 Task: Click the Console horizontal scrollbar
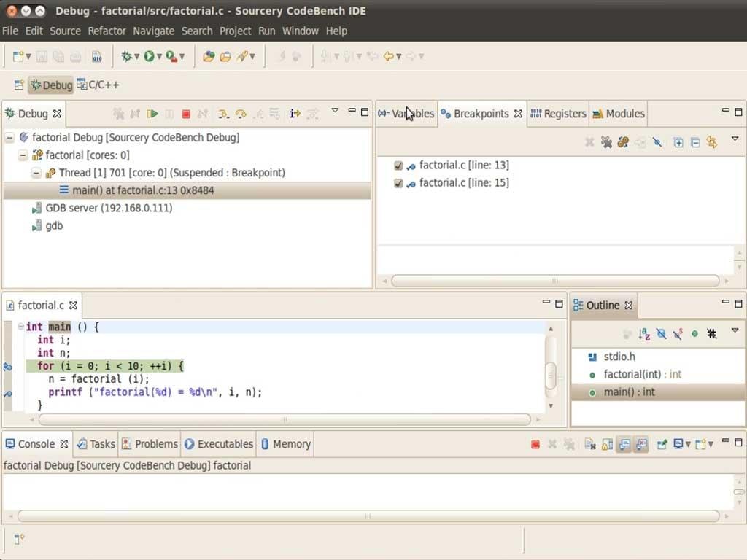coord(368,516)
